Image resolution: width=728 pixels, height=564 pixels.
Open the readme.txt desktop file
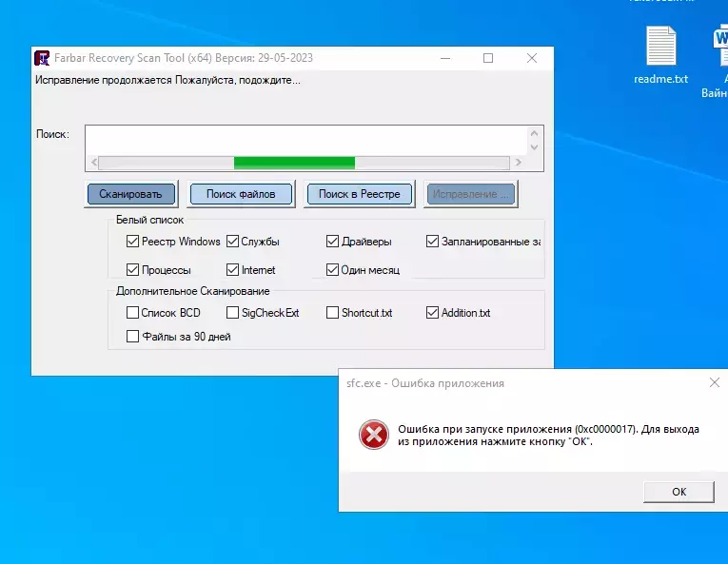[660, 55]
